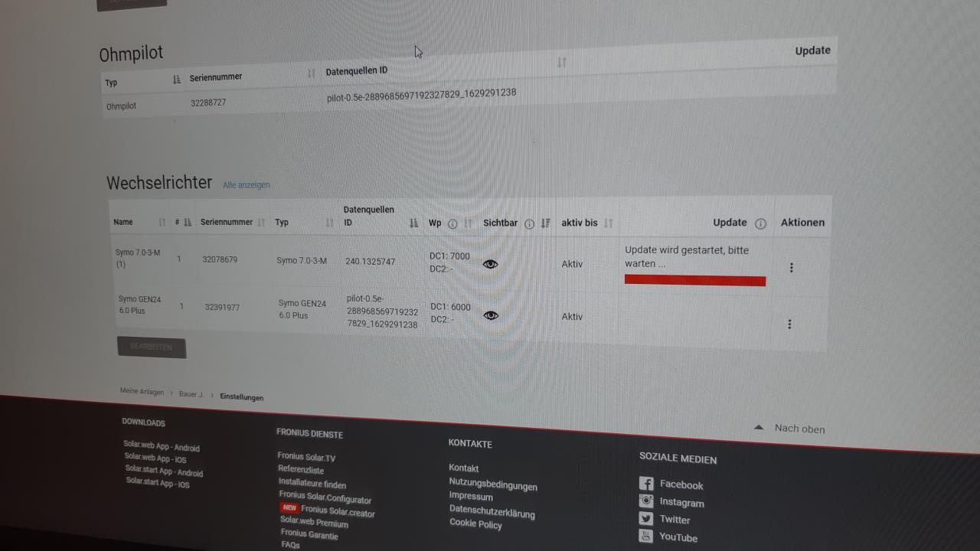Screen dimensions: 980x551
Task: Click Ohmpilot serial number 32288727
Action: tap(208, 102)
